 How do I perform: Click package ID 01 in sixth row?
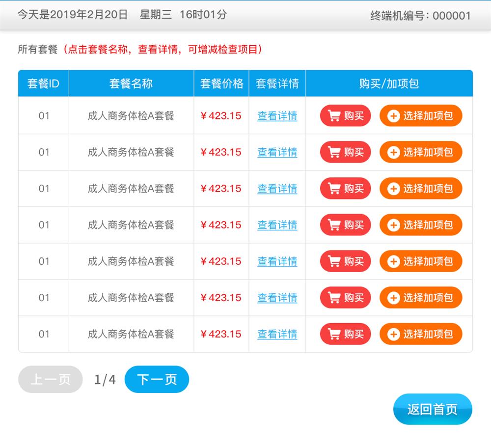[44, 297]
